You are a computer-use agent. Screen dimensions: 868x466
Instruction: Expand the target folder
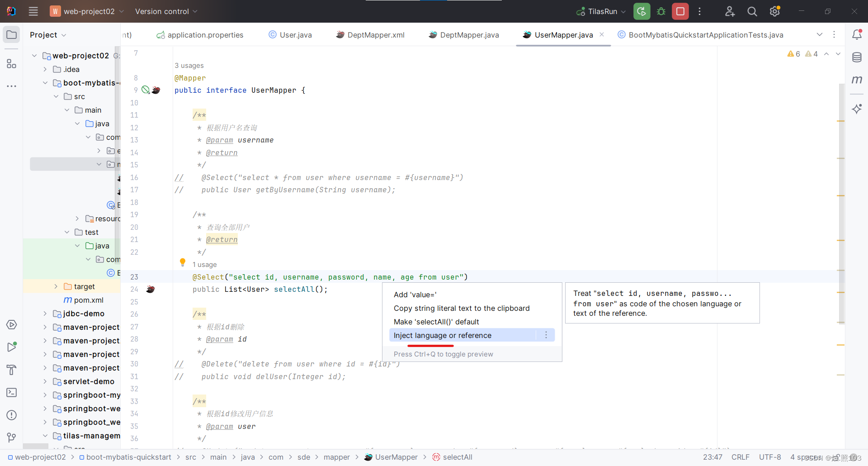[56, 286]
